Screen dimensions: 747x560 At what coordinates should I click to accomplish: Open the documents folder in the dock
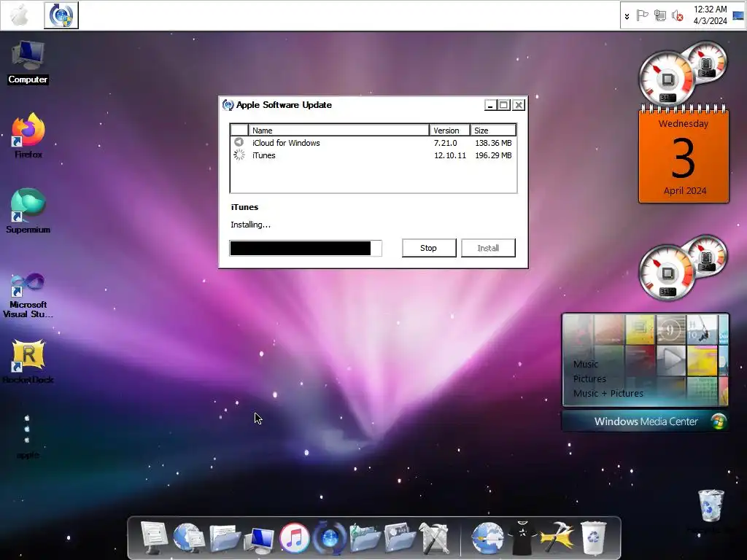pyautogui.click(x=225, y=538)
